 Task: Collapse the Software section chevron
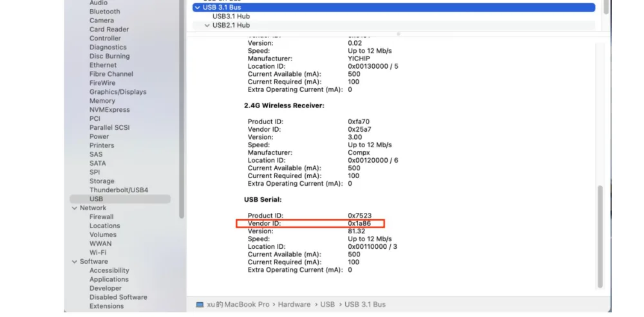pyautogui.click(x=74, y=262)
